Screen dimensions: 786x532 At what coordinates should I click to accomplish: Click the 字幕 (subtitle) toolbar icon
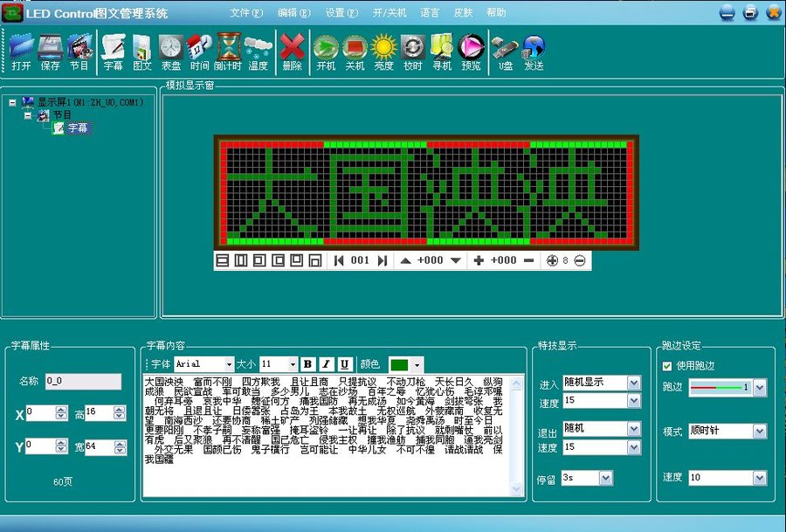(x=114, y=52)
